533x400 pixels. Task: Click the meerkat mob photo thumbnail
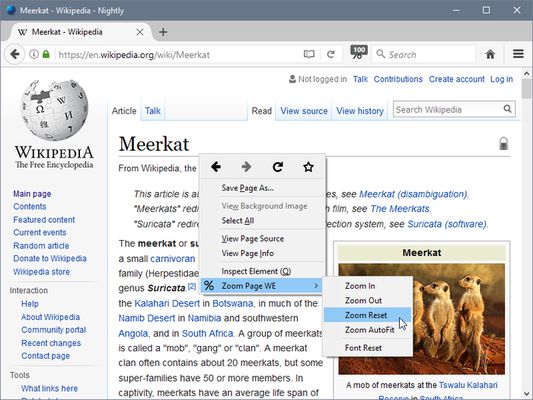point(422,319)
